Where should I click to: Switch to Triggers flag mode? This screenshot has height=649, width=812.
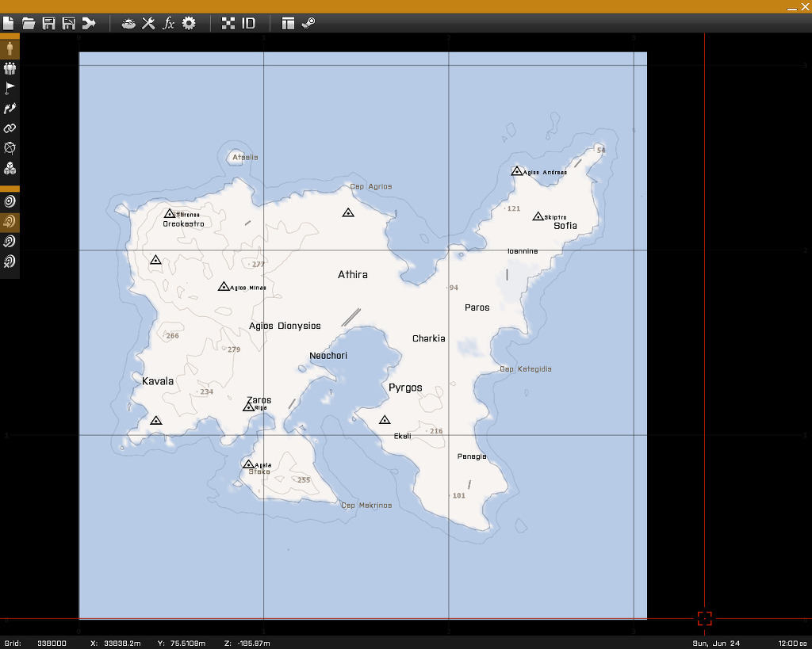[x=10, y=88]
